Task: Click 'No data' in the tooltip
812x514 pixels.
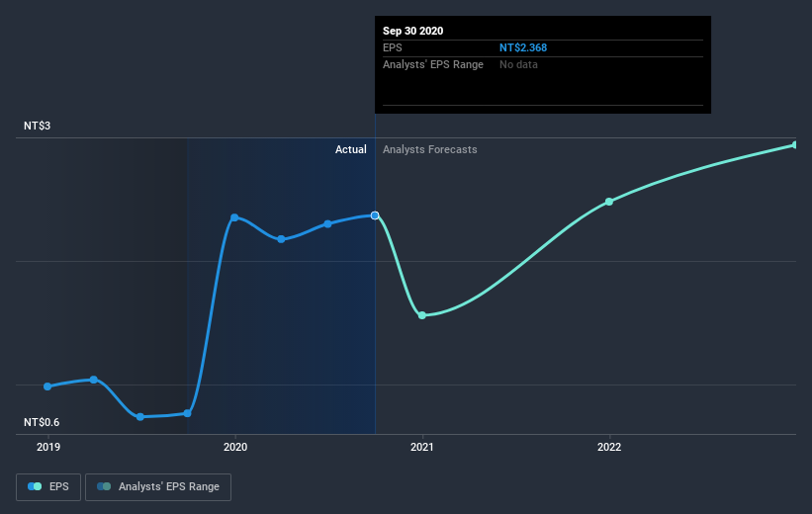Action: [x=518, y=64]
